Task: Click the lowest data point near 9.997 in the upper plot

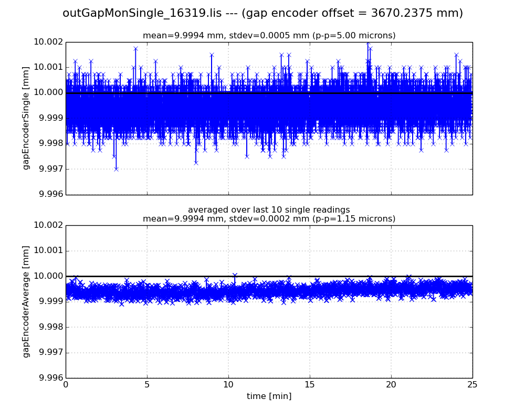Action: pos(116,169)
